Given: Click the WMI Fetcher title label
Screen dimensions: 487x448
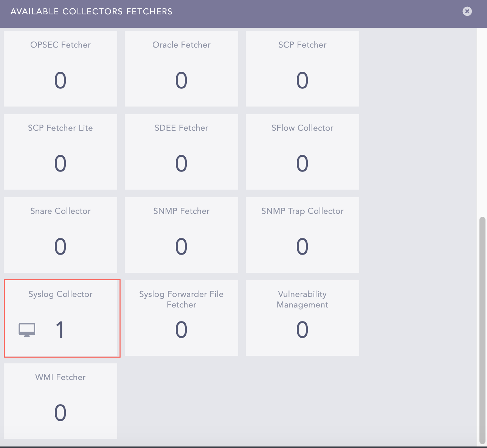Looking at the screenshot, I should (x=60, y=377).
